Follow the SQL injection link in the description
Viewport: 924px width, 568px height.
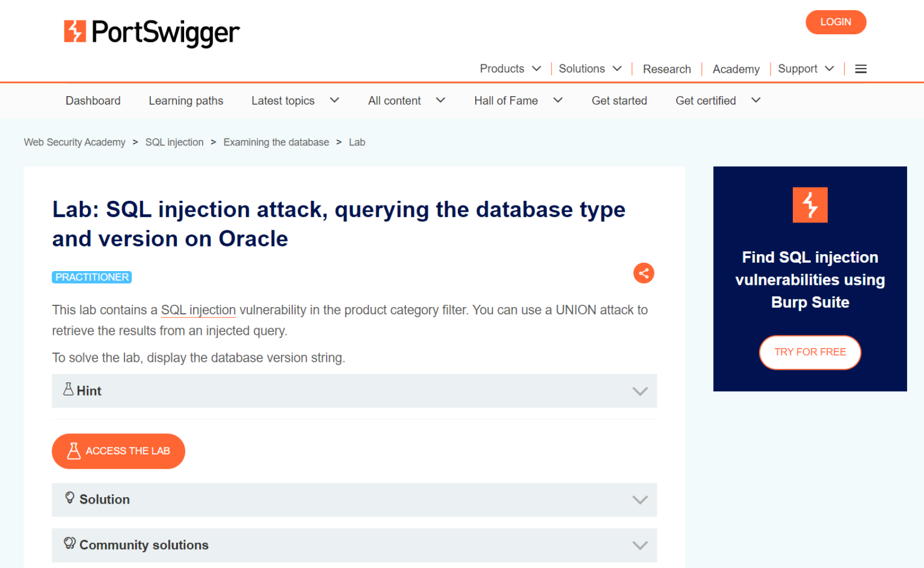199,310
